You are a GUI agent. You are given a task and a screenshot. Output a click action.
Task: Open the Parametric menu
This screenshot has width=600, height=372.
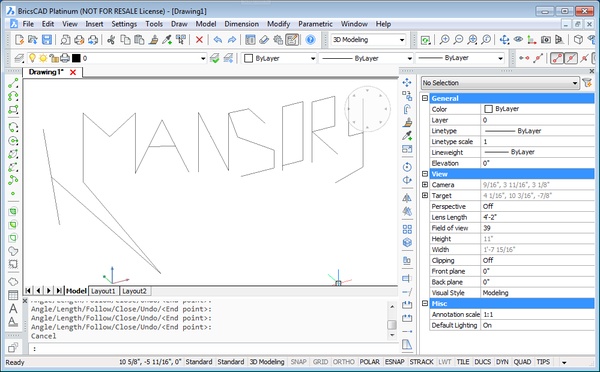315,24
